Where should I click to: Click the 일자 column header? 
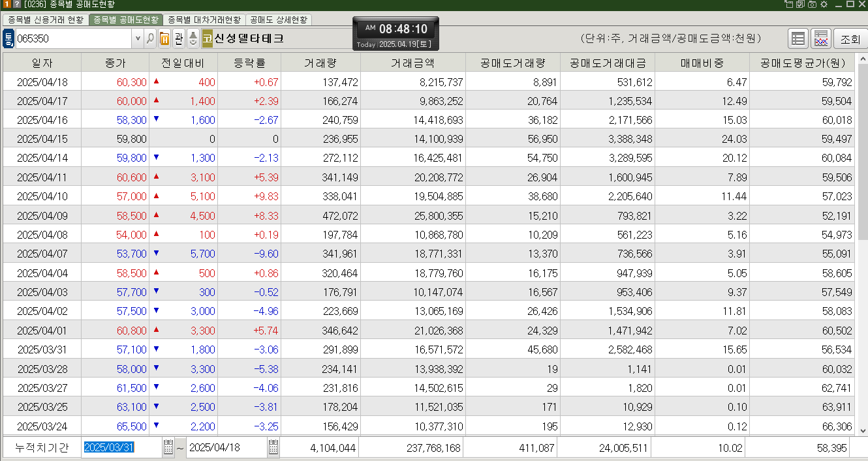tap(42, 63)
